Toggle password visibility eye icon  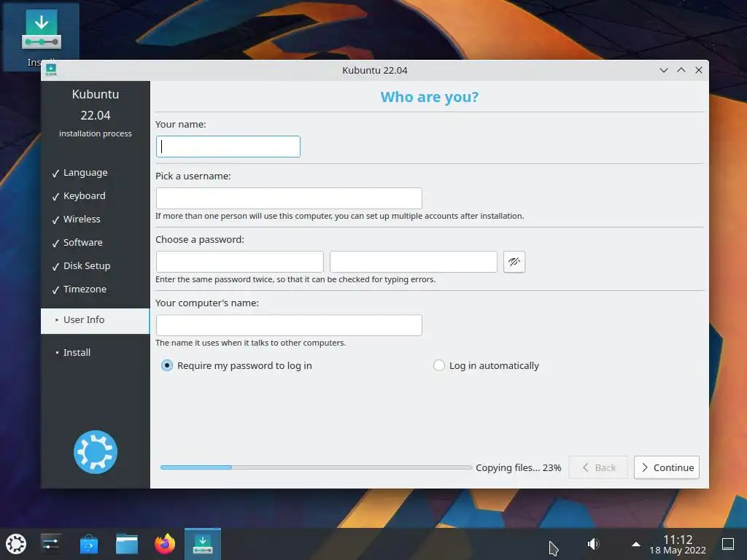click(x=514, y=262)
